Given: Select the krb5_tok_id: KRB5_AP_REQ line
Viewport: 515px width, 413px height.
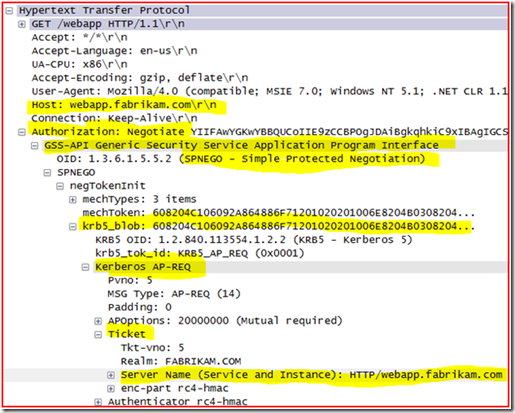Looking at the screenshot, I should pos(200,253).
